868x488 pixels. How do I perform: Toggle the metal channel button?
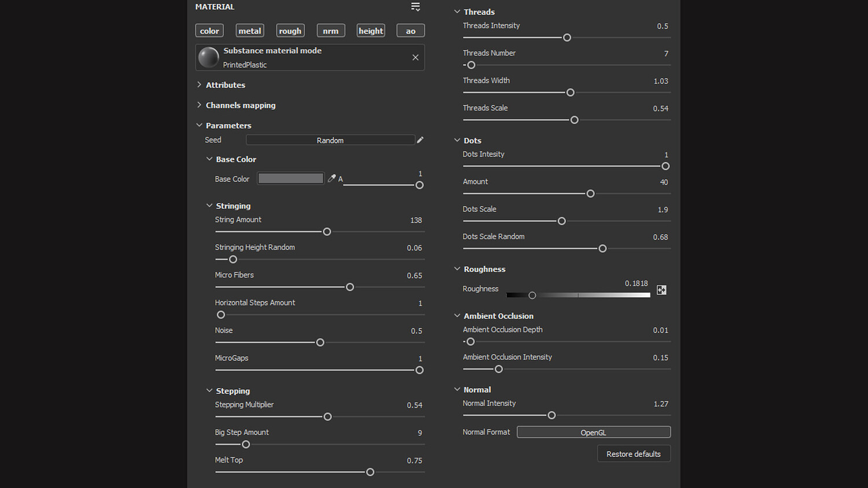point(250,31)
